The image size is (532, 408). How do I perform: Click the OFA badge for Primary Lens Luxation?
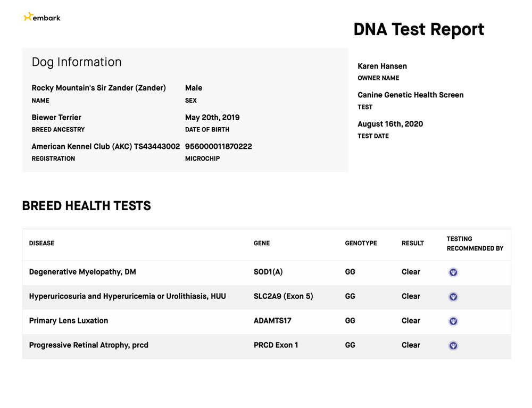click(x=453, y=321)
